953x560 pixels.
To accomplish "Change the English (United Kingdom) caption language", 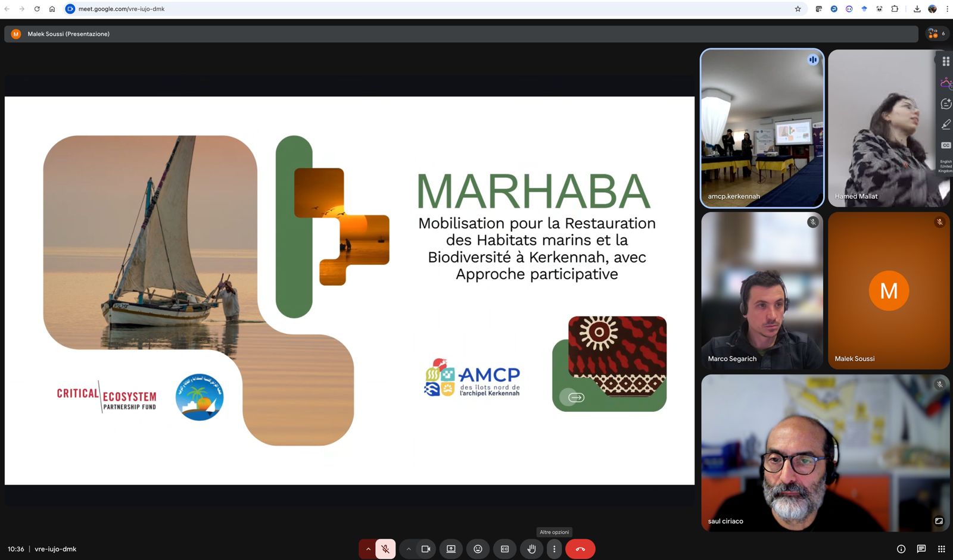I will [x=946, y=166].
